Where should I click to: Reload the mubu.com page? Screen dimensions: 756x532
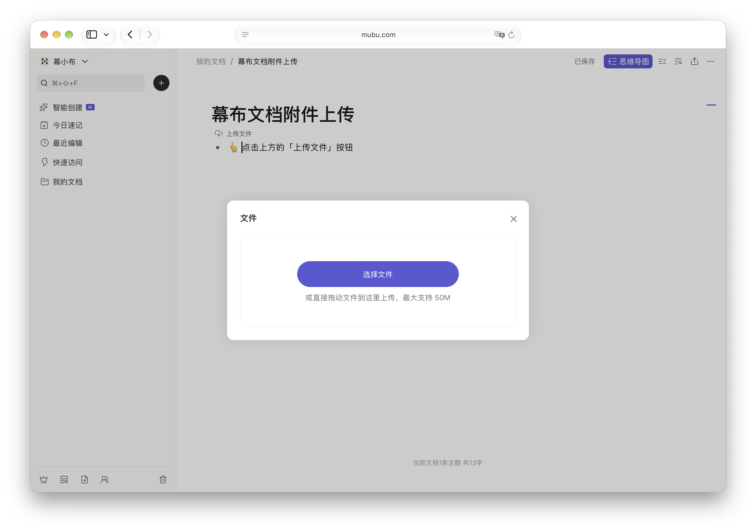point(511,34)
